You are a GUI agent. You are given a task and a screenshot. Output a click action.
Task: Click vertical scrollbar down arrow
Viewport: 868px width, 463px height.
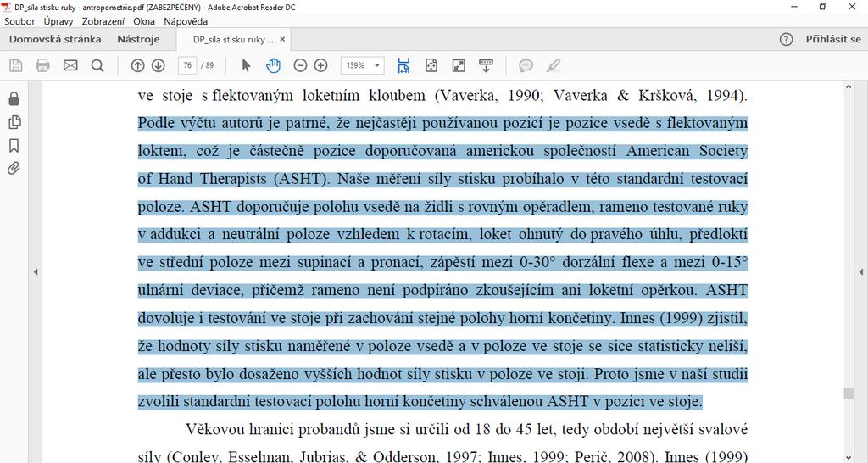tap(848, 457)
